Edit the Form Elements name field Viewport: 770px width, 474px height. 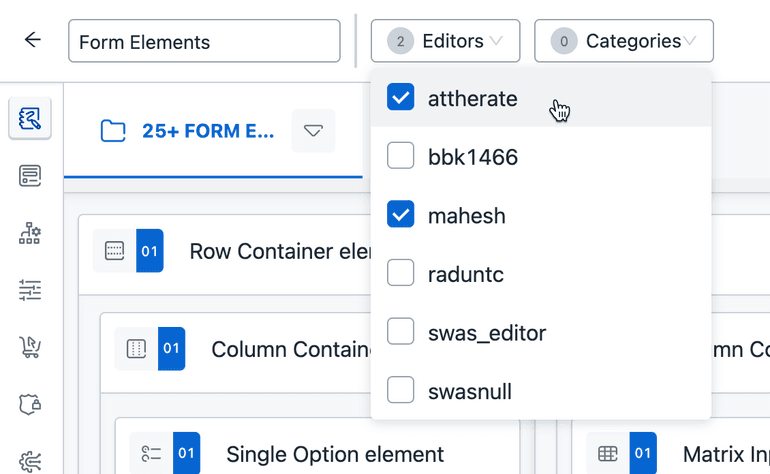(204, 41)
